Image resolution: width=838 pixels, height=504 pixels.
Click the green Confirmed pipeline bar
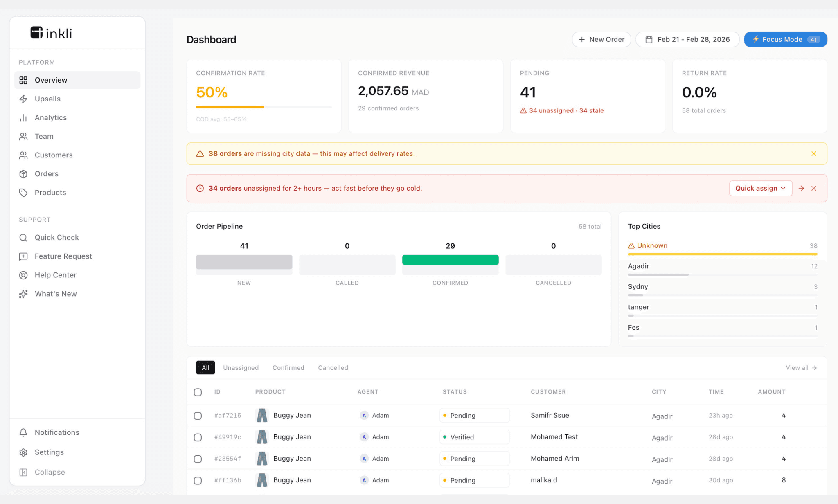click(x=450, y=260)
